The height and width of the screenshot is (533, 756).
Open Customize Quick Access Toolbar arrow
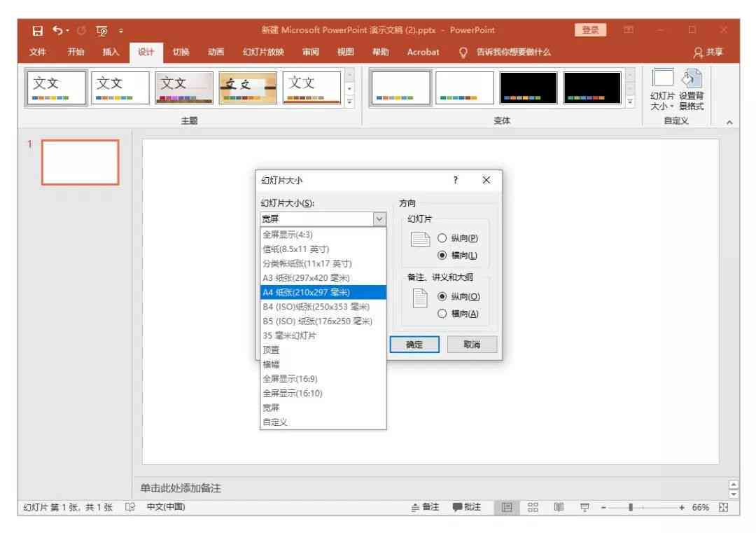point(121,31)
